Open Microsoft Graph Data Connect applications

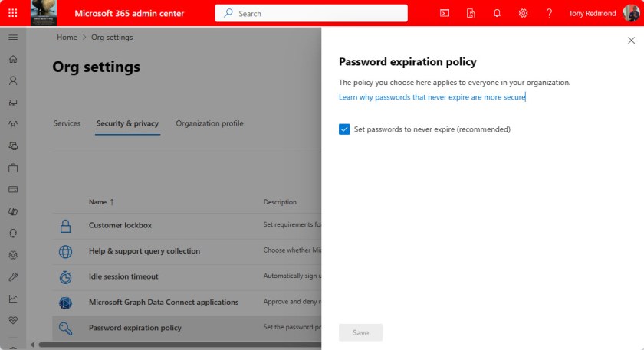[x=163, y=302]
